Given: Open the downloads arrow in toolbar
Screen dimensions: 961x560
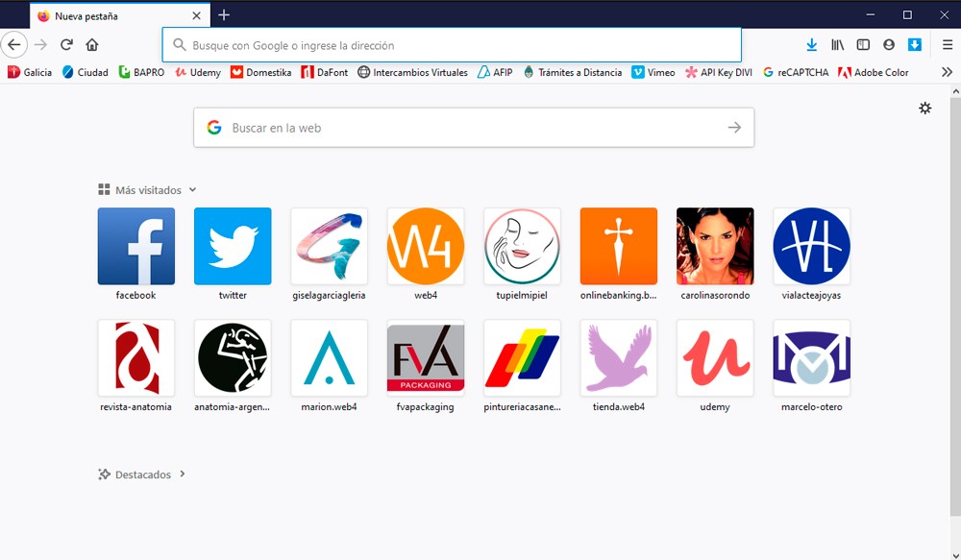Looking at the screenshot, I should coord(811,45).
